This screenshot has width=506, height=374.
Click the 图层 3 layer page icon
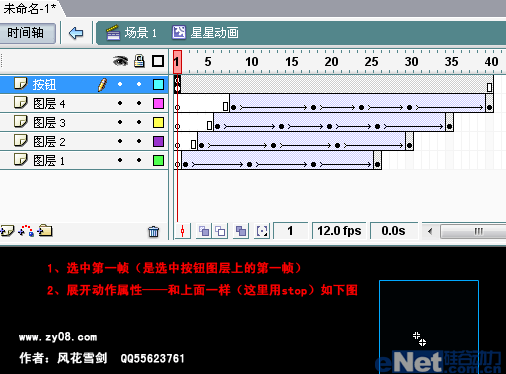pyautogui.click(x=20, y=122)
